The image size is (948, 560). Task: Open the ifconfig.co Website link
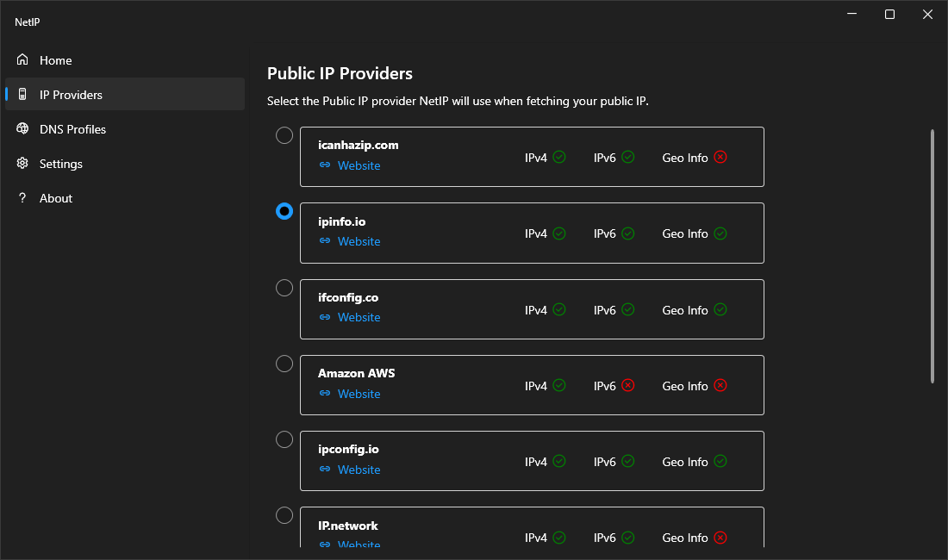(x=359, y=317)
